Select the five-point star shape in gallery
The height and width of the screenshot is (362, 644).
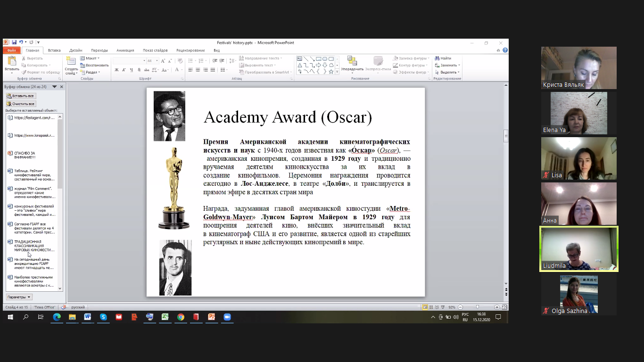pos(331,72)
